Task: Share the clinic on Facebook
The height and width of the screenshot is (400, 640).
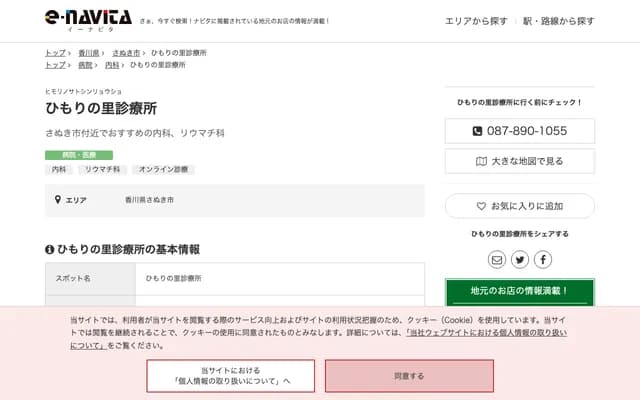Action: (x=543, y=260)
